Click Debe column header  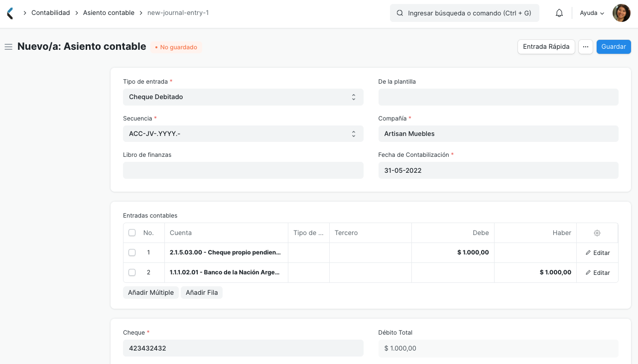pos(453,233)
